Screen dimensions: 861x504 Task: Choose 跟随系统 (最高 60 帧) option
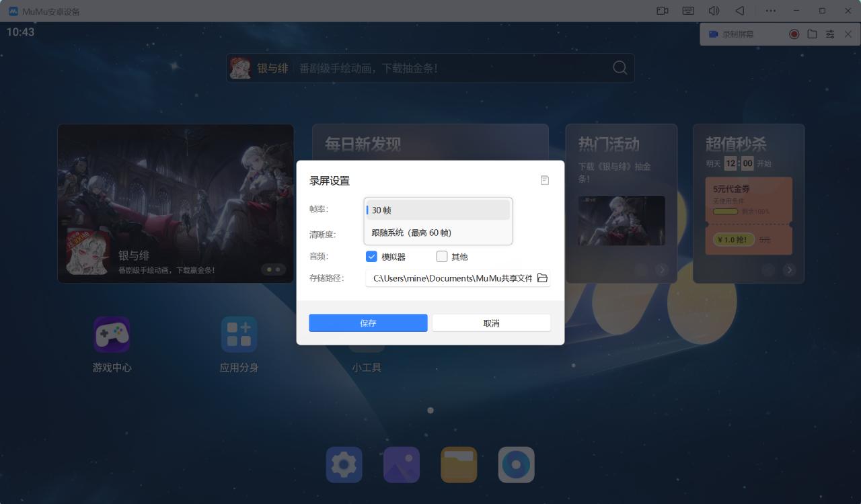pyautogui.click(x=438, y=233)
